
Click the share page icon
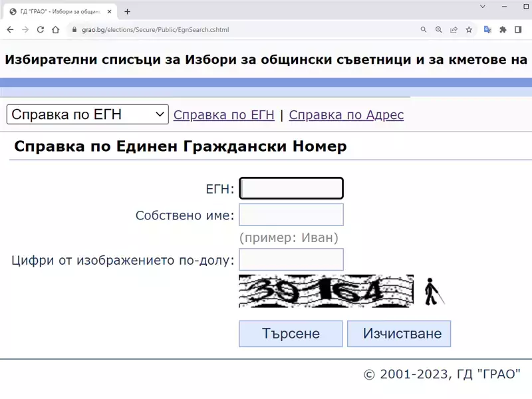click(454, 30)
